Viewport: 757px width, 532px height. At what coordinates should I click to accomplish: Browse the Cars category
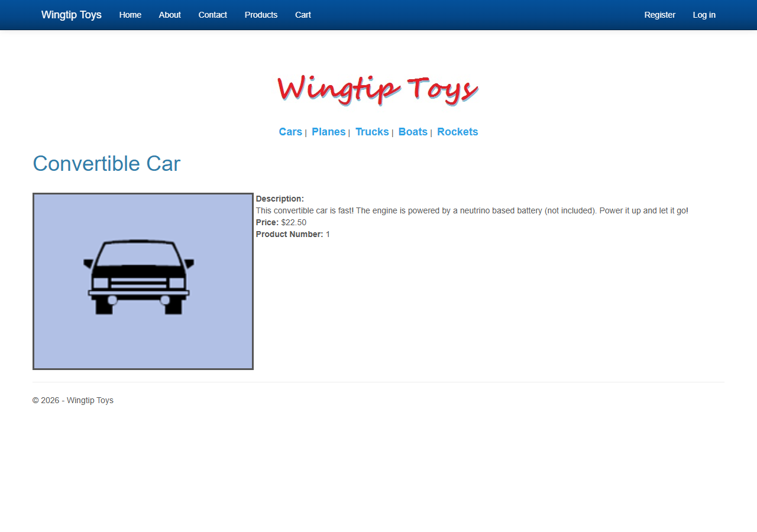(x=290, y=132)
